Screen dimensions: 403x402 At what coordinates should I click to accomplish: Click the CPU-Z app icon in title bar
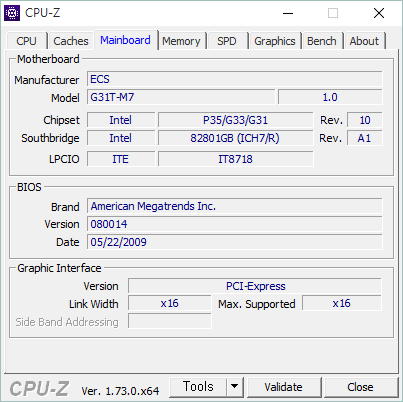(12, 13)
